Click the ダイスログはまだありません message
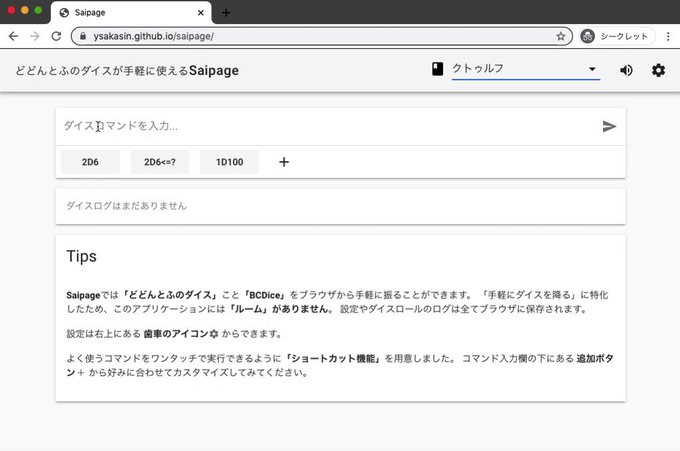 coord(126,206)
